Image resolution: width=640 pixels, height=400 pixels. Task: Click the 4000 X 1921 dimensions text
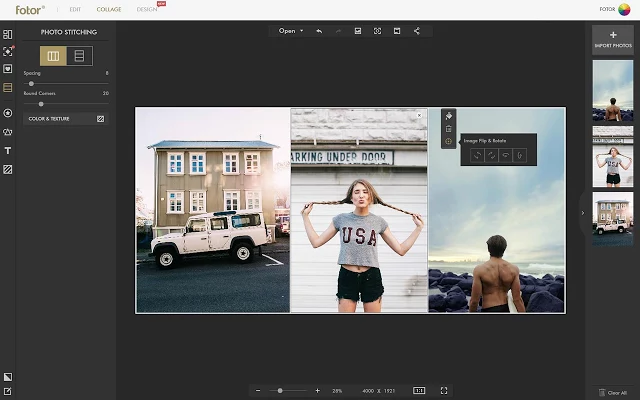point(378,391)
